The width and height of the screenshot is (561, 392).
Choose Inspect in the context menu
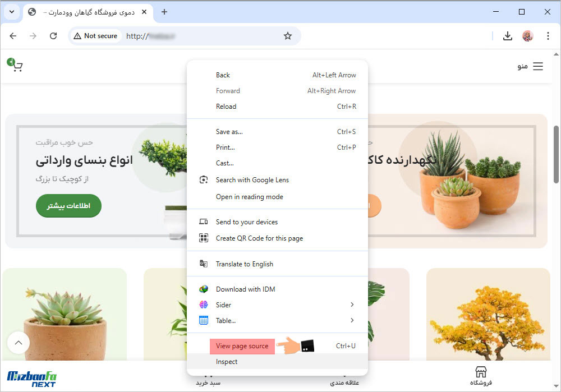(227, 362)
